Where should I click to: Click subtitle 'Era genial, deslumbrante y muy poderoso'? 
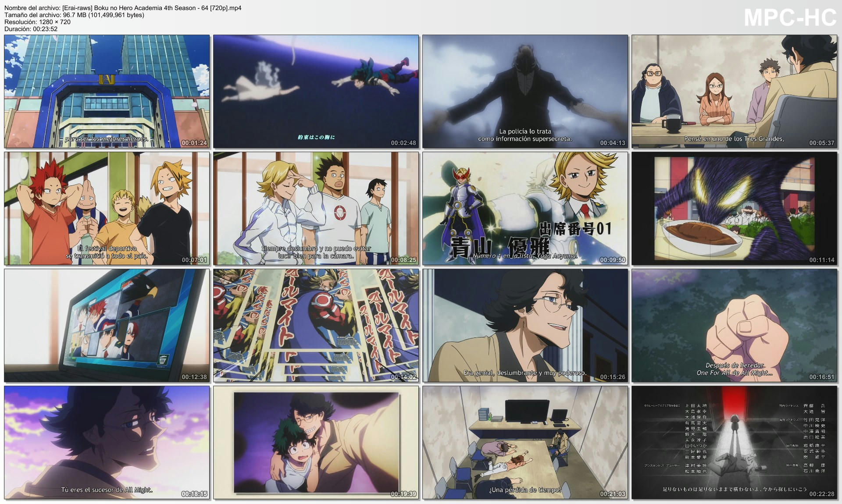click(x=525, y=373)
